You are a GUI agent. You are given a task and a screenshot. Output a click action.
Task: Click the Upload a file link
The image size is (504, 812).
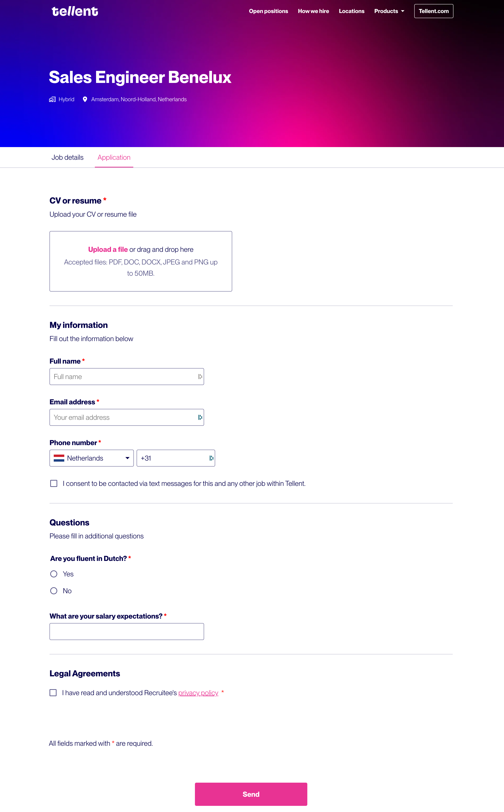[x=108, y=250]
